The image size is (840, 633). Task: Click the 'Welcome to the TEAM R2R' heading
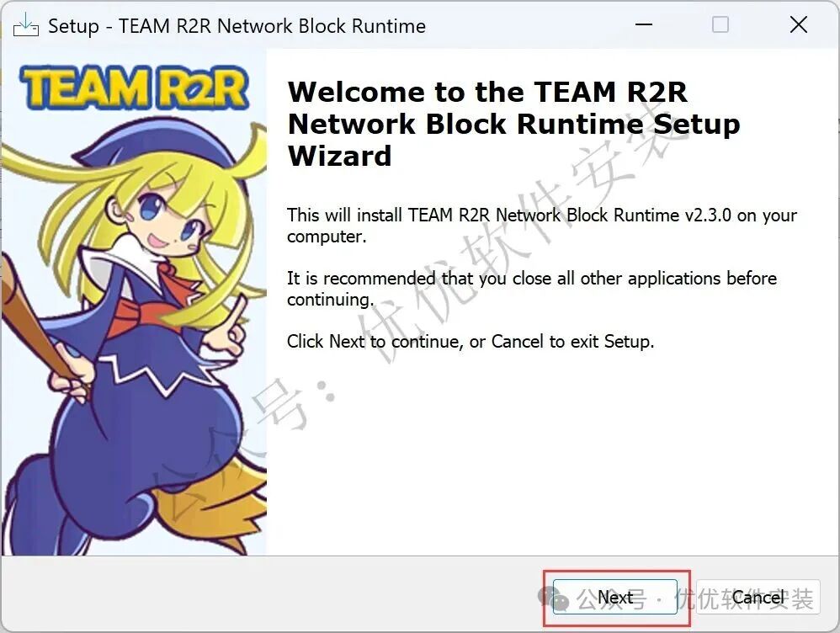point(513,124)
